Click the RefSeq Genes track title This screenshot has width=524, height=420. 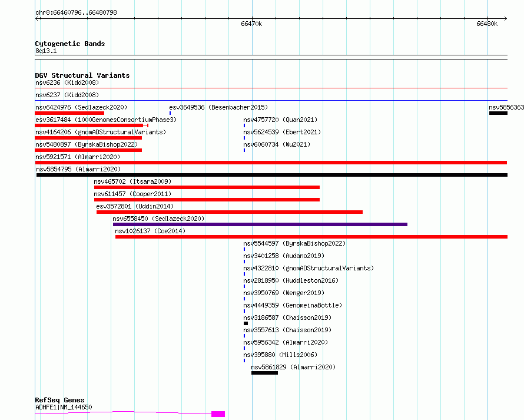click(x=59, y=400)
